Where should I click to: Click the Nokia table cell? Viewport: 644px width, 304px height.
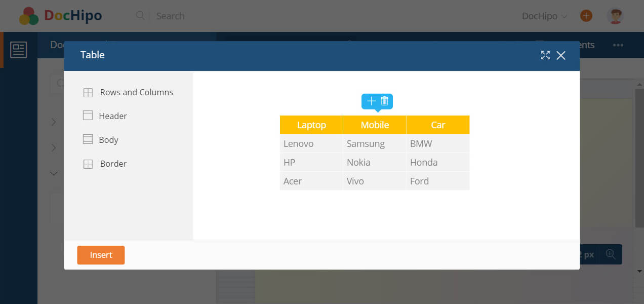pyautogui.click(x=375, y=162)
